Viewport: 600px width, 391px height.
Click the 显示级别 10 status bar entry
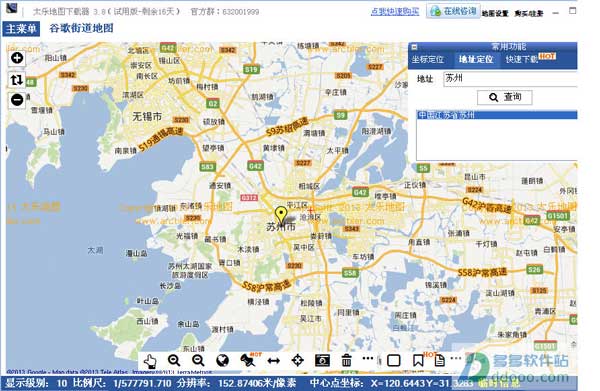coord(36,383)
